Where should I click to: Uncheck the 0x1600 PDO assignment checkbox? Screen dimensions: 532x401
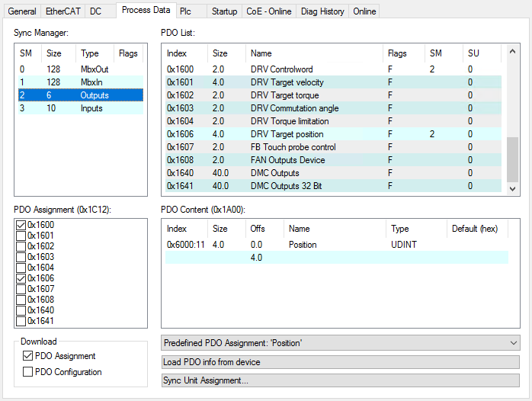pos(21,225)
